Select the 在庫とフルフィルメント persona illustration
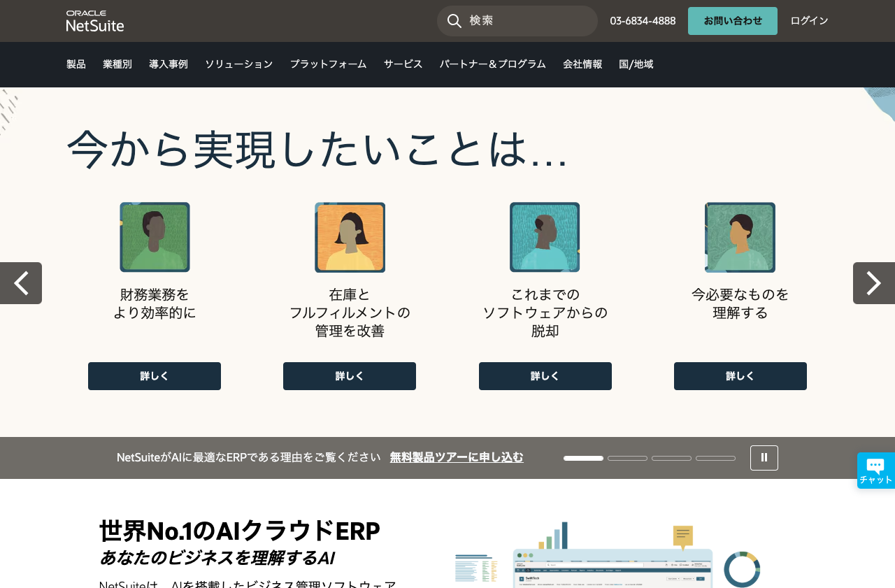This screenshot has height=588, width=895. [350, 237]
